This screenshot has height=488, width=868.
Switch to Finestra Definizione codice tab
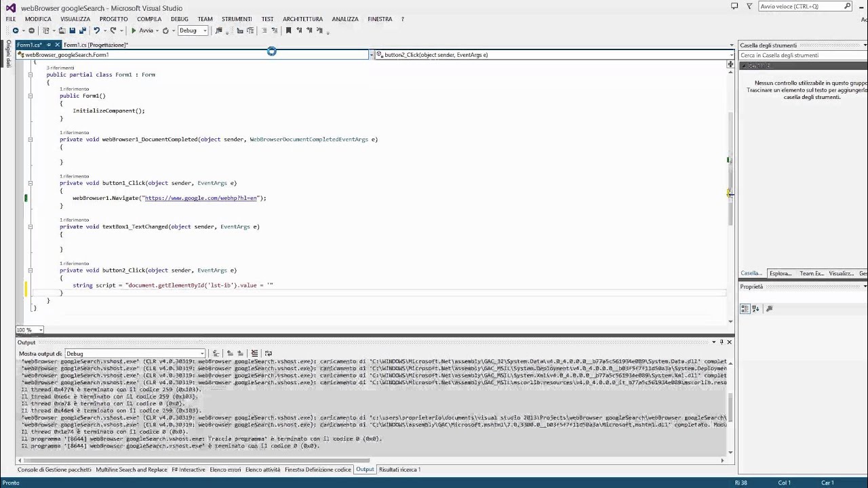click(318, 470)
